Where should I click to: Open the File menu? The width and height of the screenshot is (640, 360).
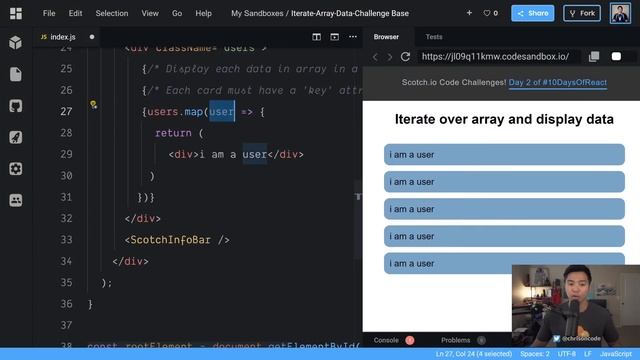pyautogui.click(x=49, y=13)
